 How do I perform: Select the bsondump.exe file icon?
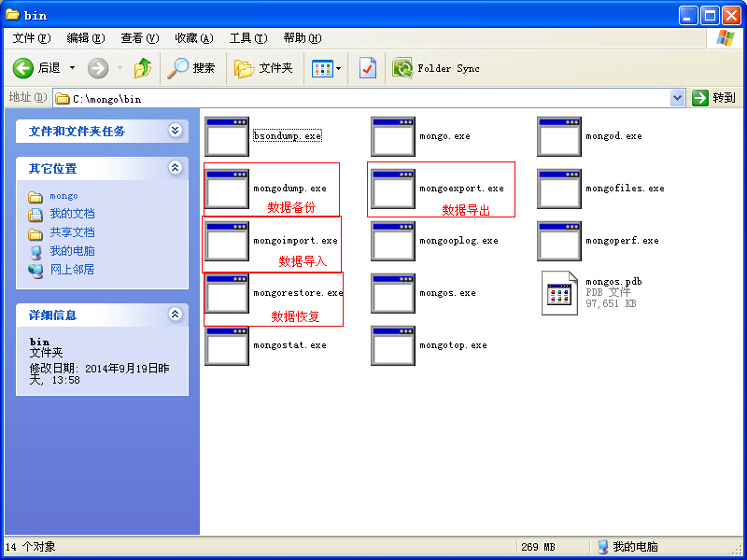pyautogui.click(x=227, y=136)
